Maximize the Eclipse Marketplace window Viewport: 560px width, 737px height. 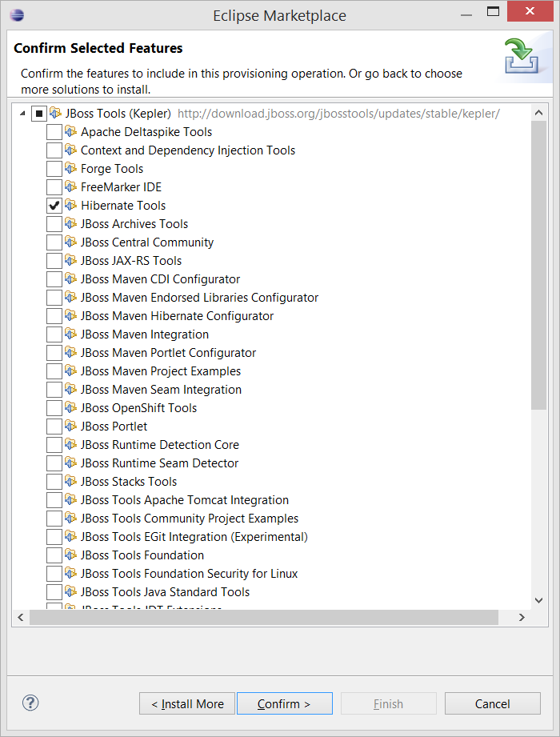tap(493, 11)
